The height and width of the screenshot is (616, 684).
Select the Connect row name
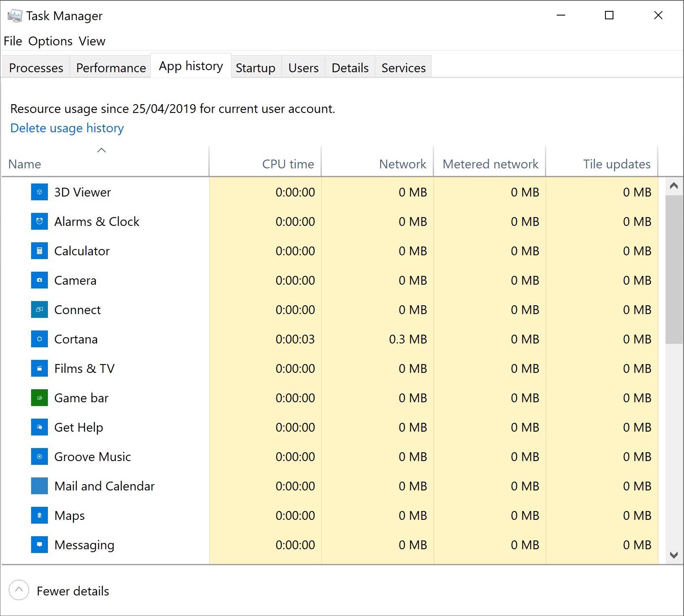(77, 309)
